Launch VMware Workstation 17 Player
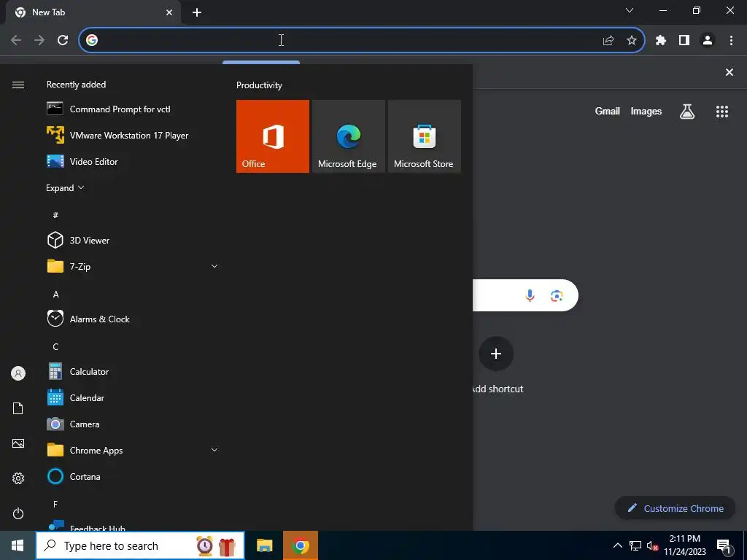The height and width of the screenshot is (560, 747). point(133,135)
